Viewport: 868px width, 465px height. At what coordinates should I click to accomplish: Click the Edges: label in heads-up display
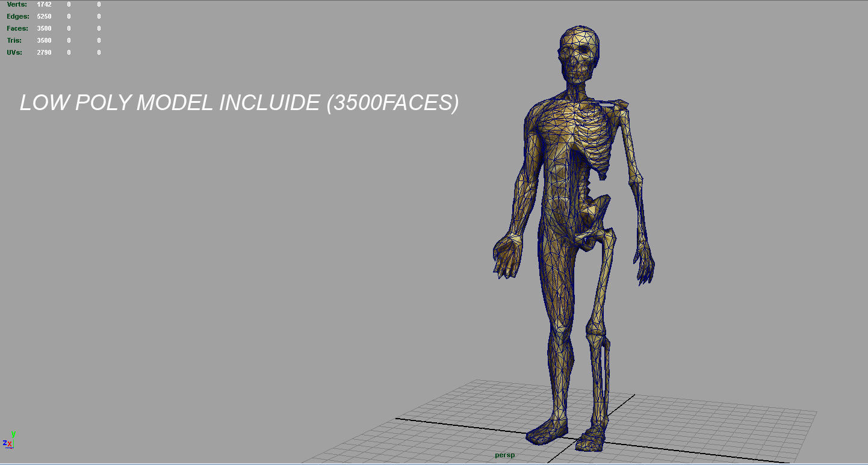click(x=18, y=16)
